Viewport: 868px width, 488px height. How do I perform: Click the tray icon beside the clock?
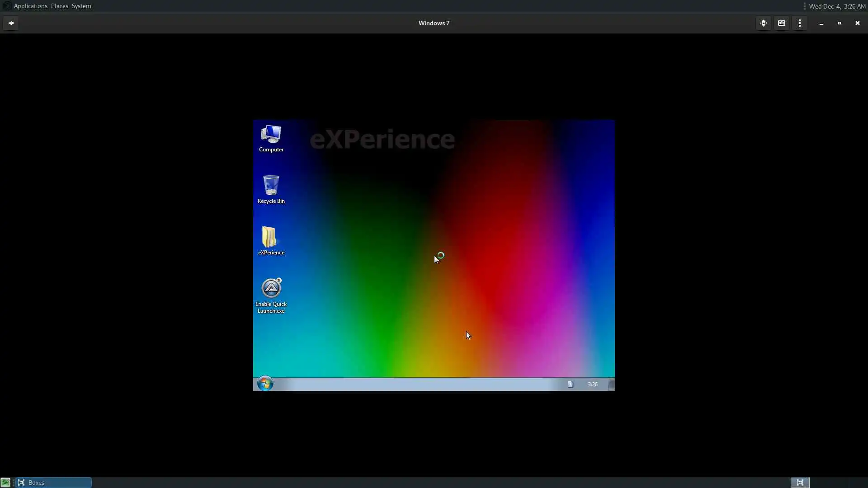[570, 384]
